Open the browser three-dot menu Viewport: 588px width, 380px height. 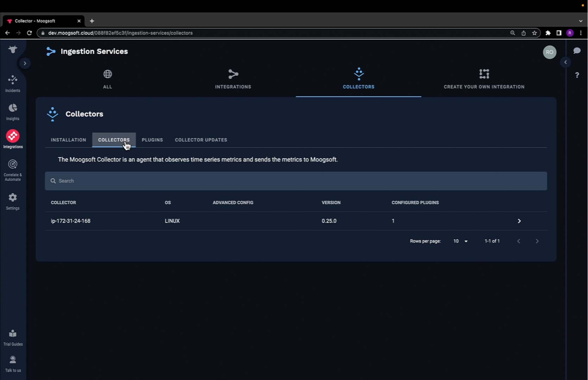[581, 33]
